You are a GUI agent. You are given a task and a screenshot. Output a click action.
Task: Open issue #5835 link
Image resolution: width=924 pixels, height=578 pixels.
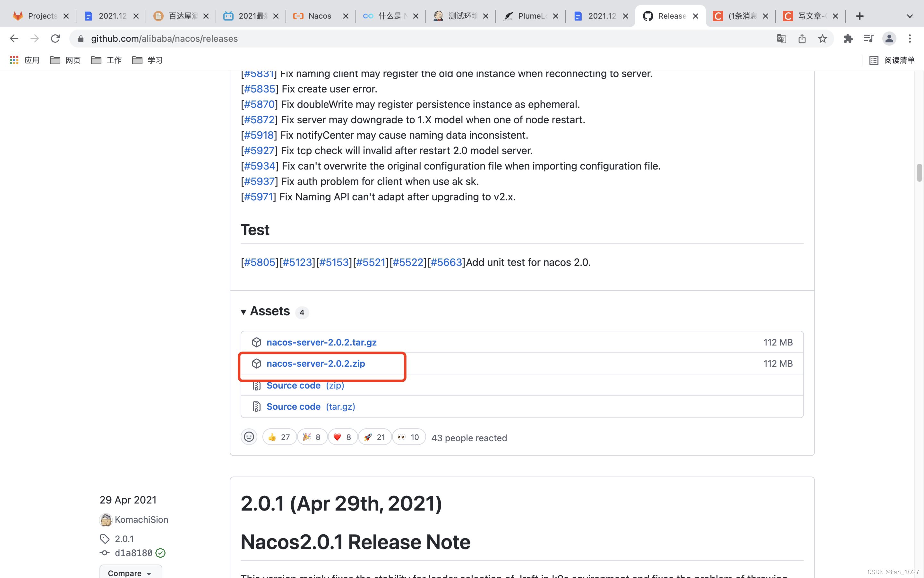pyautogui.click(x=260, y=89)
